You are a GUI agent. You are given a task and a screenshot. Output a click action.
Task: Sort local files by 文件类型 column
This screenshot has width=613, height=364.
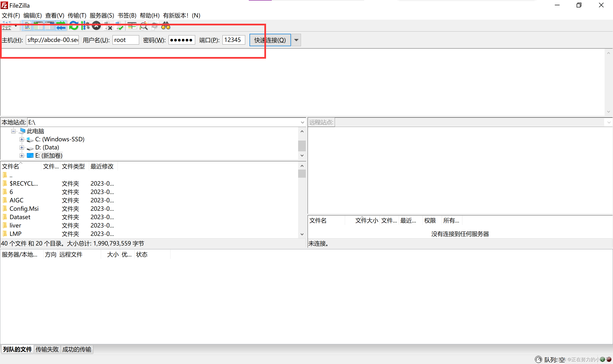click(74, 166)
